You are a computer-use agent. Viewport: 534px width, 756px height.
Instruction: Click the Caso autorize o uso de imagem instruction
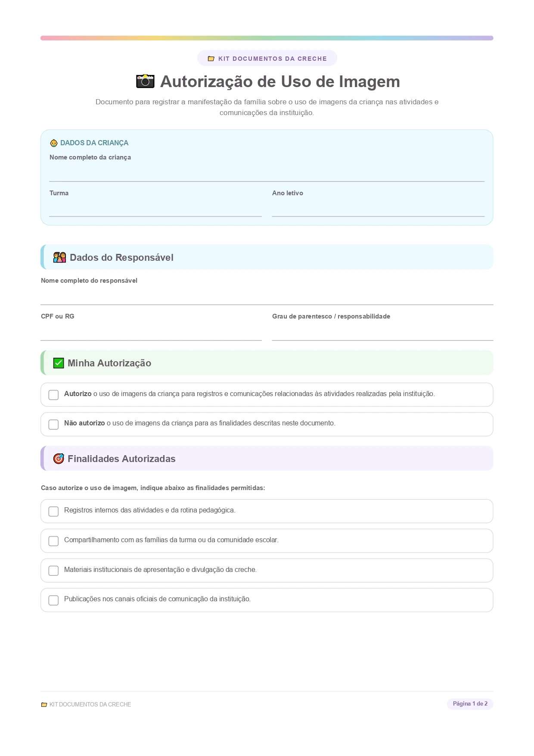pyautogui.click(x=153, y=488)
